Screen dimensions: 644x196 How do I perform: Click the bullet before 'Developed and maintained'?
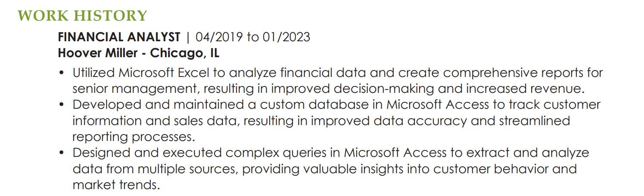62,105
